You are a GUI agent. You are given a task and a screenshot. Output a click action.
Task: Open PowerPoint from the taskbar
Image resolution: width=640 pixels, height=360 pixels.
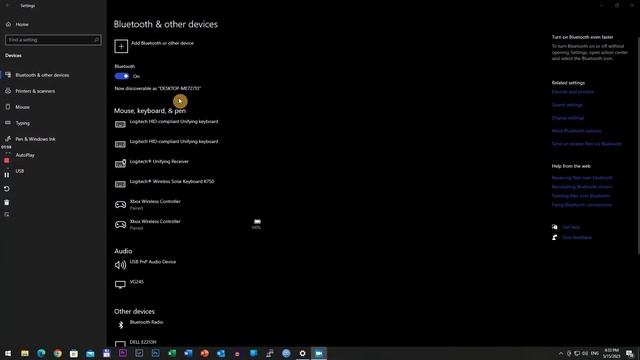204,353
